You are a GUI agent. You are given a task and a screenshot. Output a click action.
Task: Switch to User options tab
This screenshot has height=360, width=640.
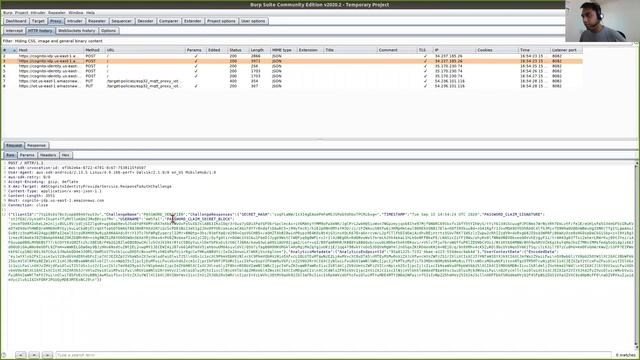[x=253, y=21]
